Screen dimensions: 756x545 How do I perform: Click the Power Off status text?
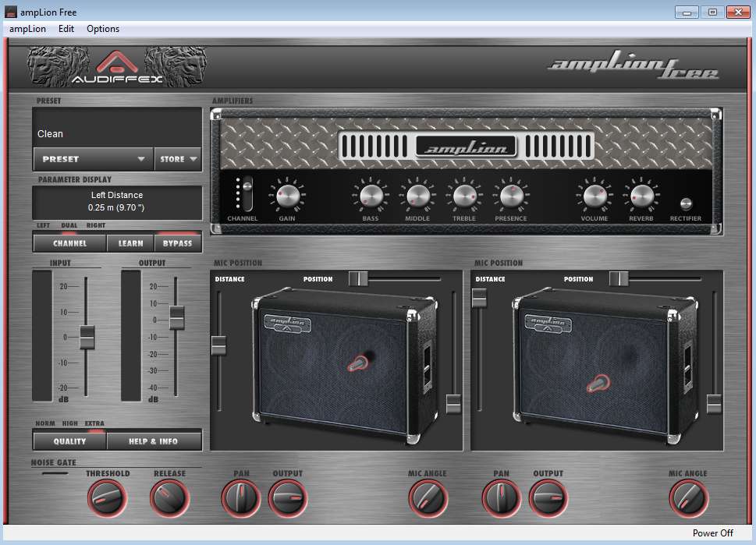tap(712, 533)
